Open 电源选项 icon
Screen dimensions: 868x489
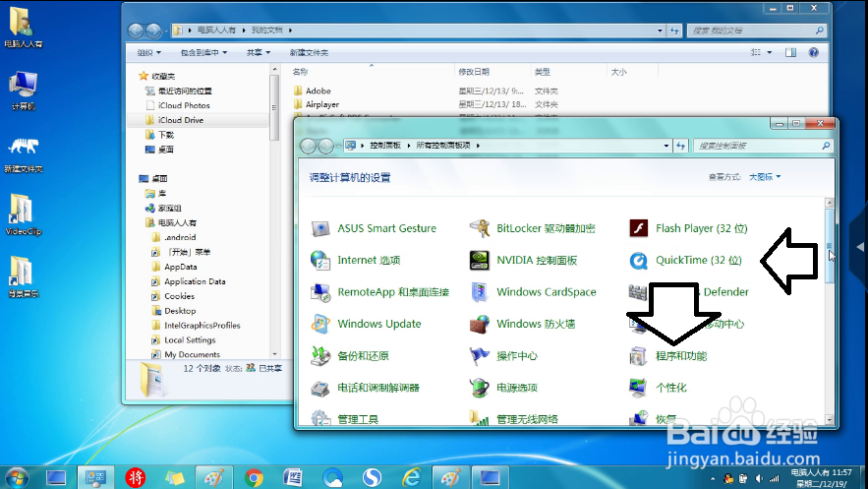(x=479, y=388)
